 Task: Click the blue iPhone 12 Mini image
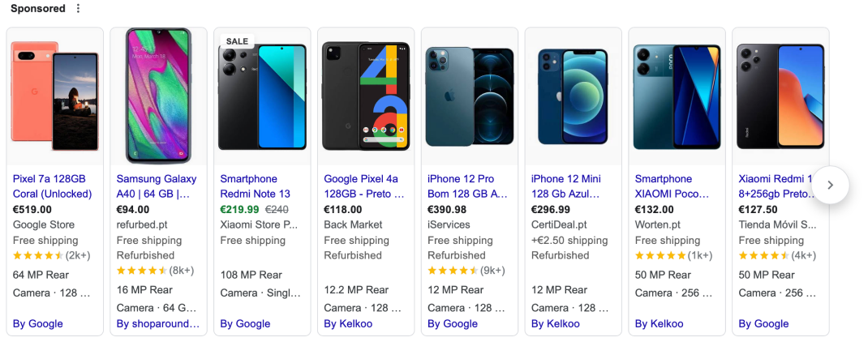(574, 96)
